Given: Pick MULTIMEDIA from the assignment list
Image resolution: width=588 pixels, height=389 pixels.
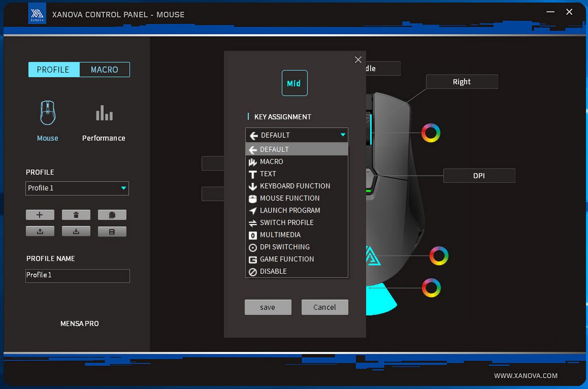Looking at the screenshot, I should click(297, 235).
